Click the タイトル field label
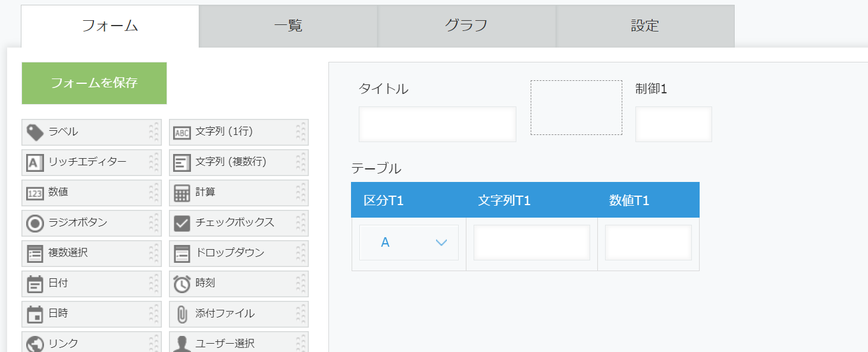 [x=384, y=89]
